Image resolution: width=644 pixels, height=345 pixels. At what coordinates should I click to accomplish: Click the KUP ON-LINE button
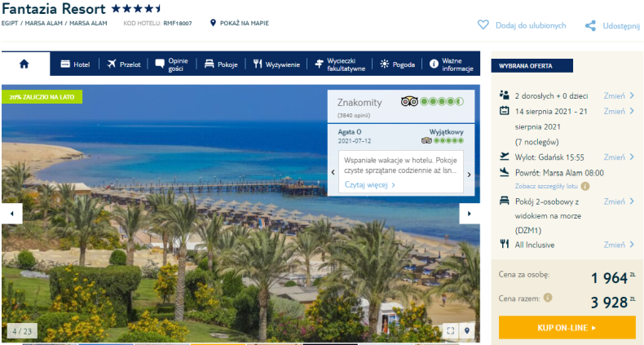567,328
